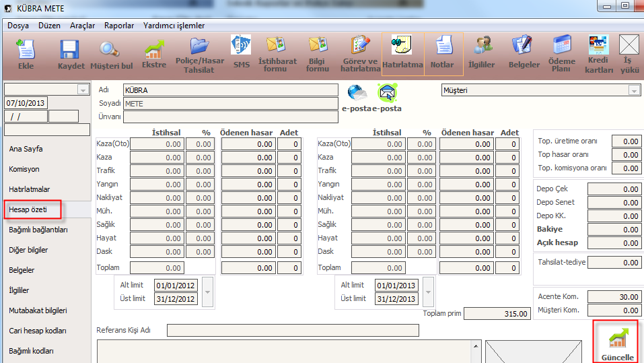Open the 2012 date limit dropdown
This screenshot has width=644, height=363.
[x=207, y=292]
